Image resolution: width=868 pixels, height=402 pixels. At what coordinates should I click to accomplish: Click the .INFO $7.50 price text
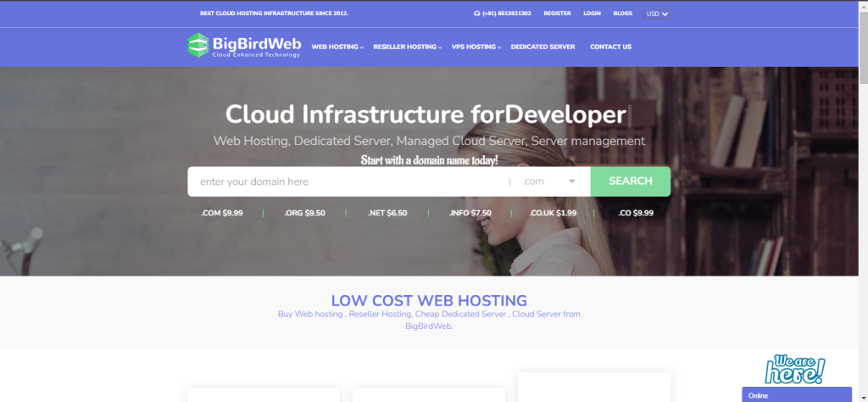(470, 213)
